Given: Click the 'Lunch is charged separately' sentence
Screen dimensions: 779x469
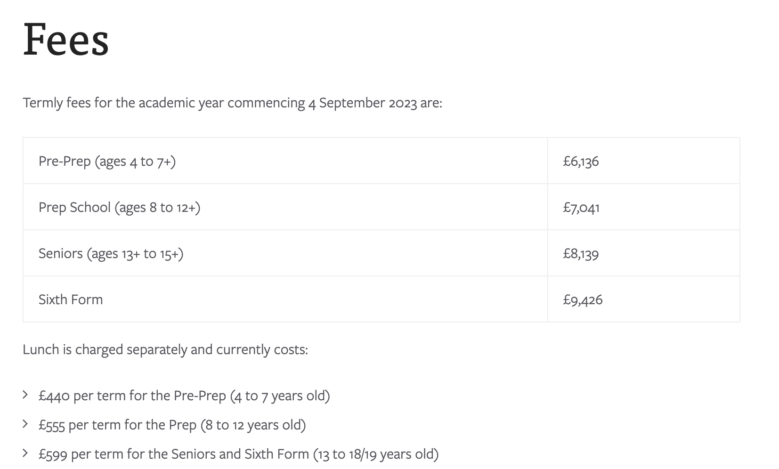Looking at the screenshot, I should pyautogui.click(x=165, y=350).
